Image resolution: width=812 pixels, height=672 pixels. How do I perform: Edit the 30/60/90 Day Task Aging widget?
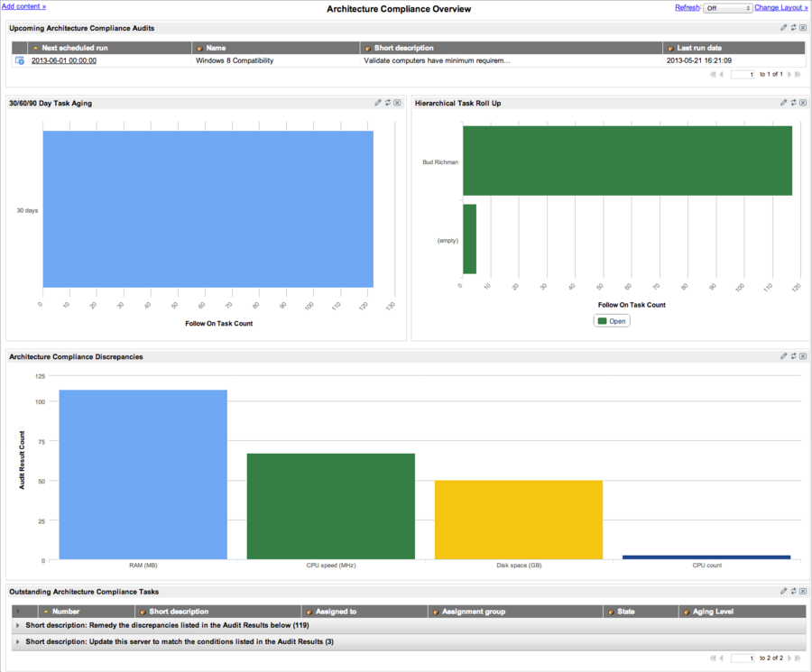point(378,103)
